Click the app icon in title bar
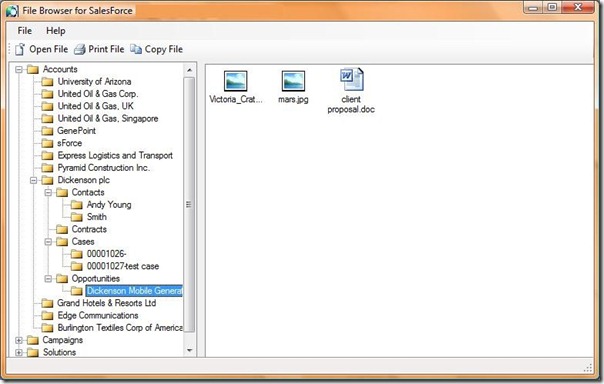Screen dimensions: 604x384 coord(12,11)
